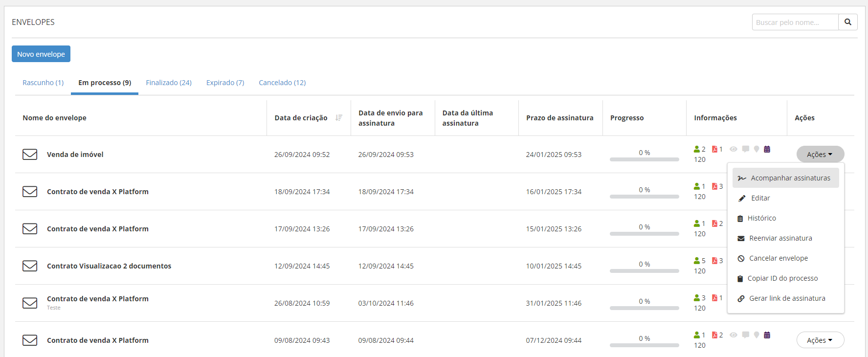Click PDF icon in the 26/08/2024 10:59 row
The width and height of the screenshot is (868, 357).
click(714, 298)
